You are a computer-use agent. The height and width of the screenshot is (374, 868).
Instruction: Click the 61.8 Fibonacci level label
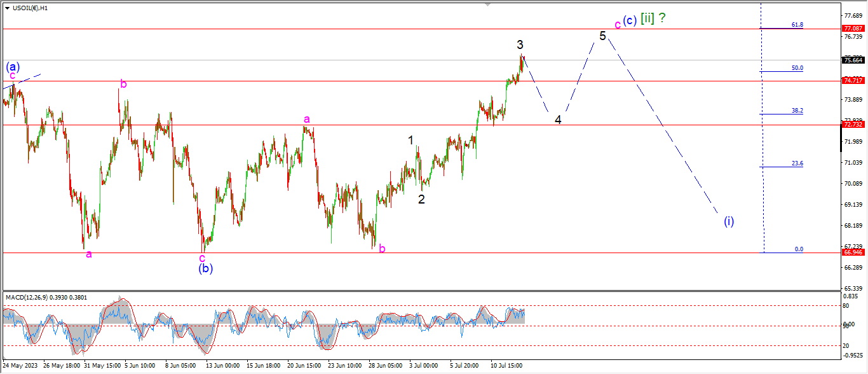click(x=797, y=24)
